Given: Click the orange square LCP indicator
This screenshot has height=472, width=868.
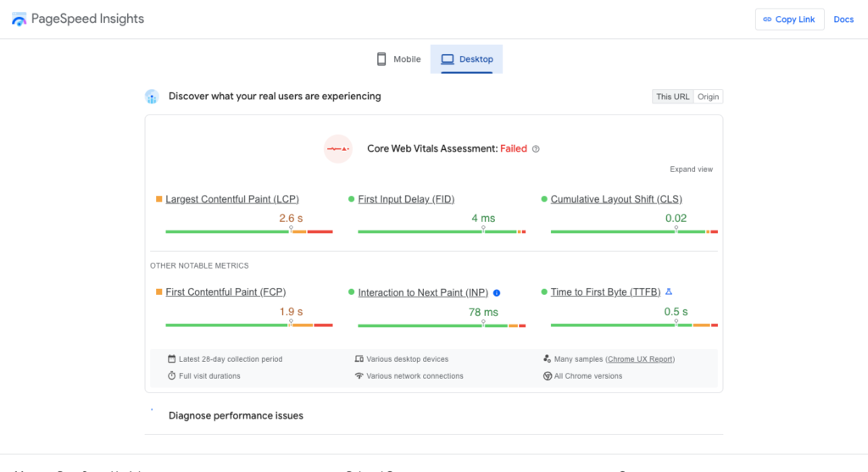Looking at the screenshot, I should pyautogui.click(x=159, y=198).
